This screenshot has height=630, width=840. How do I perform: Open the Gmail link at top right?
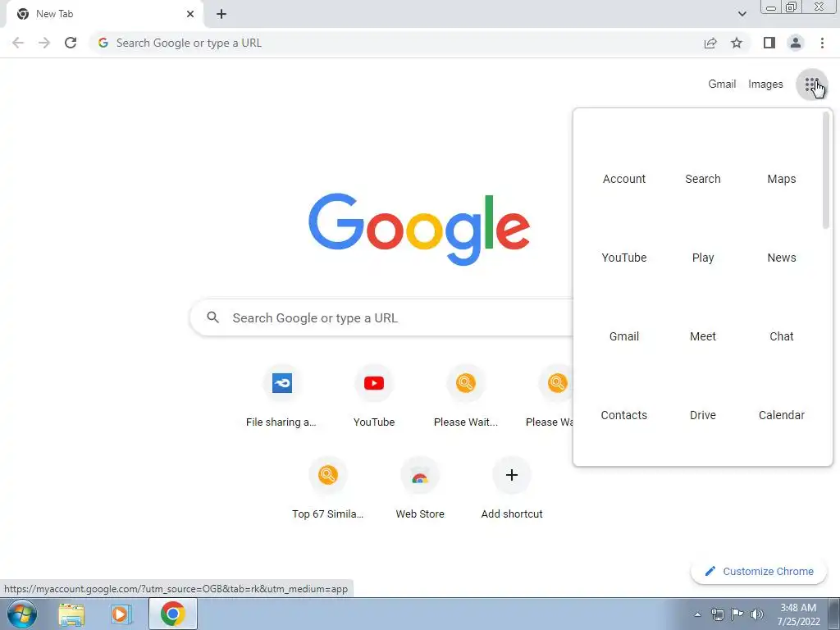click(722, 84)
